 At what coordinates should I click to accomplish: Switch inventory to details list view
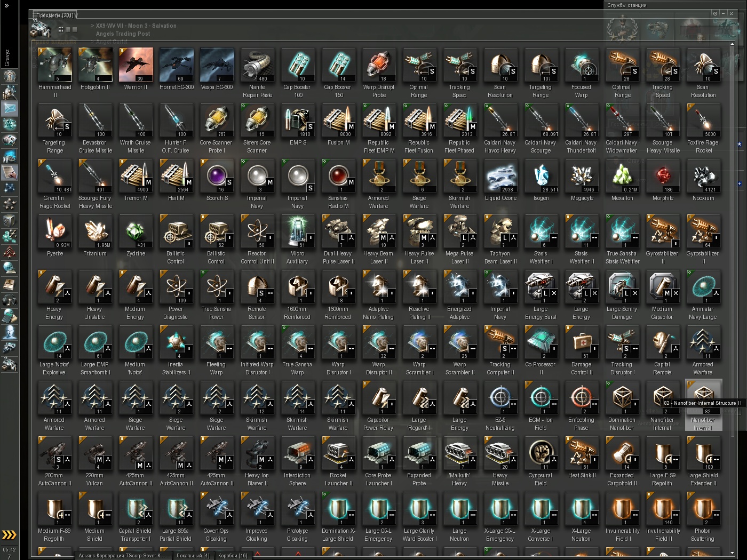coord(68,29)
